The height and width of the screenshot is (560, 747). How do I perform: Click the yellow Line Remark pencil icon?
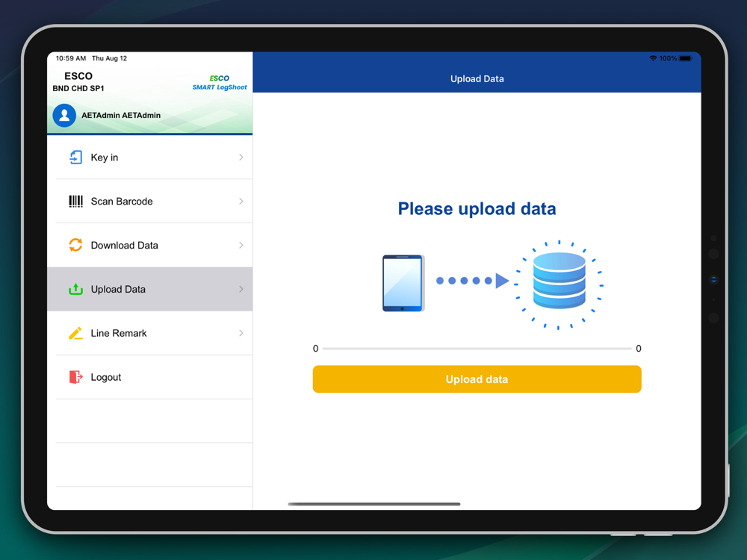tap(75, 333)
